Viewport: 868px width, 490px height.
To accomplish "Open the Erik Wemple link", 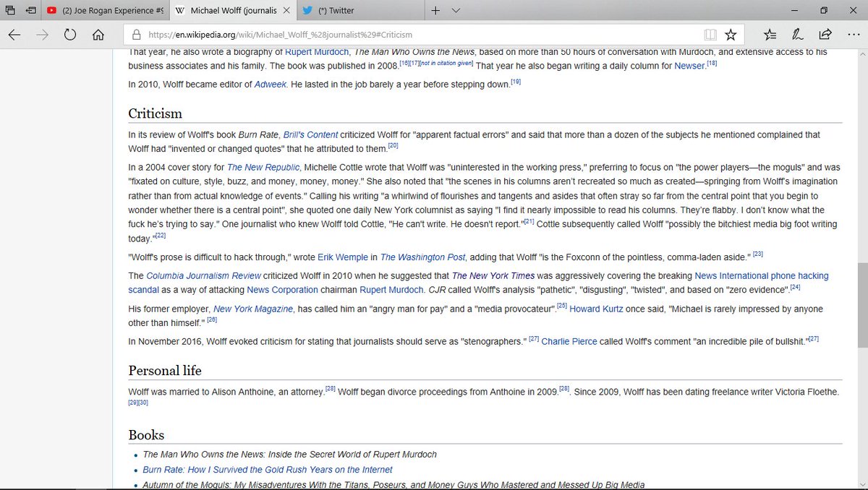I will tap(344, 257).
